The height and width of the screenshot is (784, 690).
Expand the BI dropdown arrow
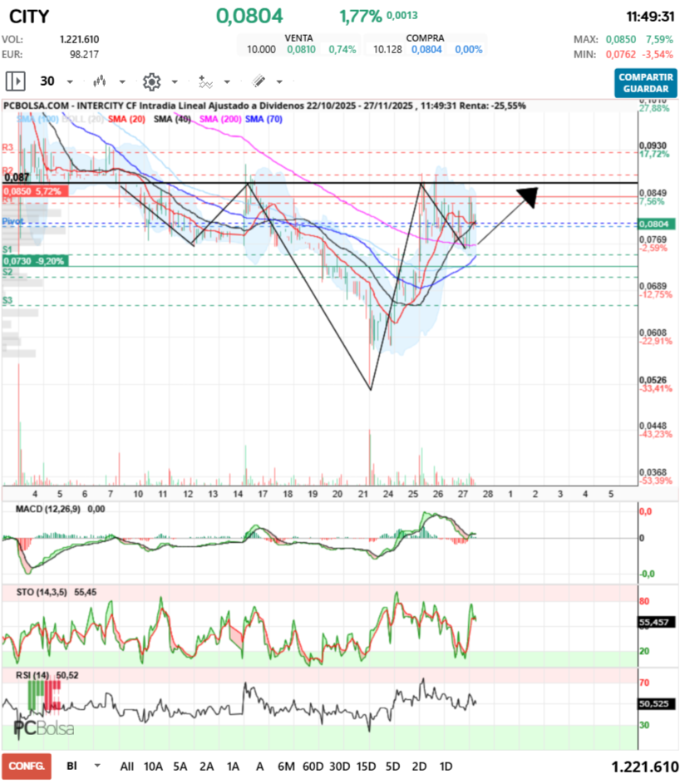(97, 766)
